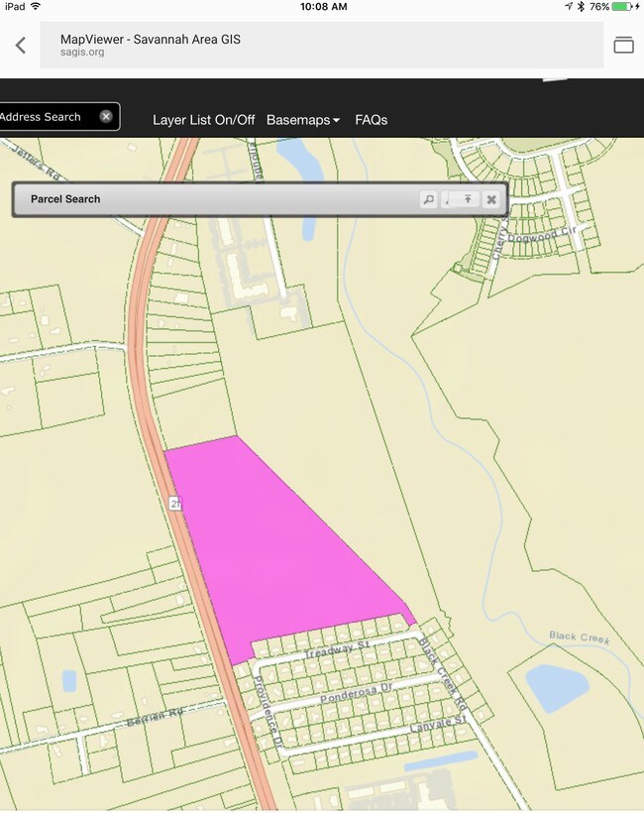
Task: Click the blue pond near Black Creek
Action: tap(555, 685)
